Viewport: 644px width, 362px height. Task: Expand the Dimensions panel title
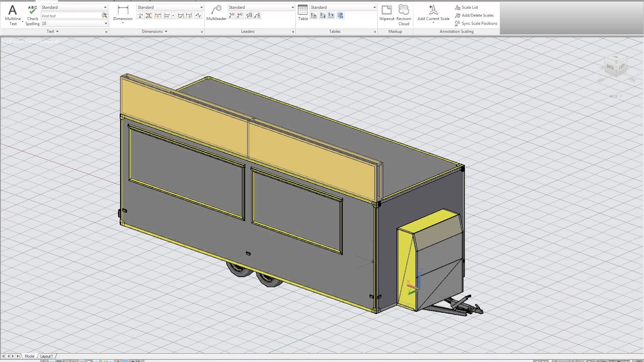[x=154, y=32]
